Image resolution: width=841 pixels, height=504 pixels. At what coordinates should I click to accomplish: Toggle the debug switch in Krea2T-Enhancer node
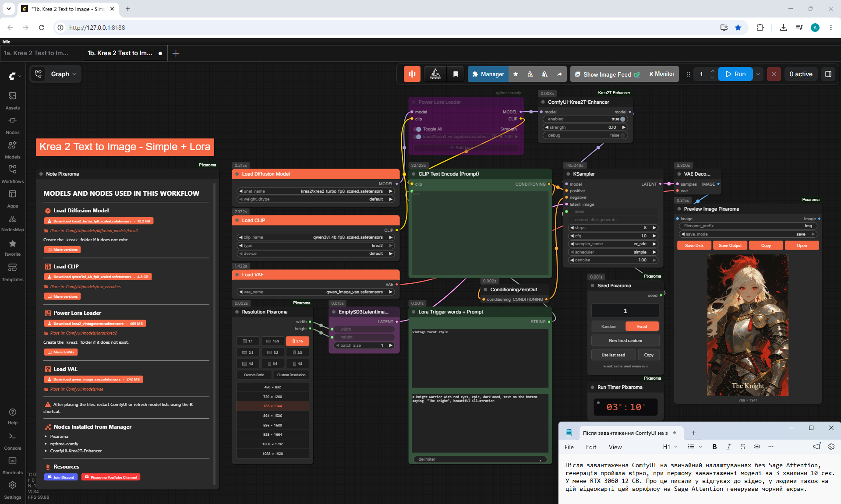(622, 135)
